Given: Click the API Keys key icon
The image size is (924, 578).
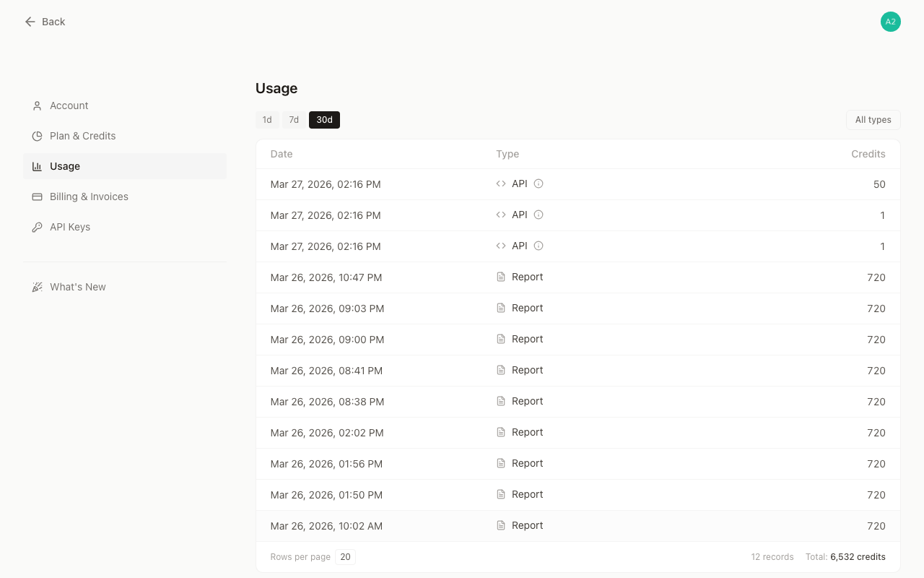Looking at the screenshot, I should [x=37, y=227].
